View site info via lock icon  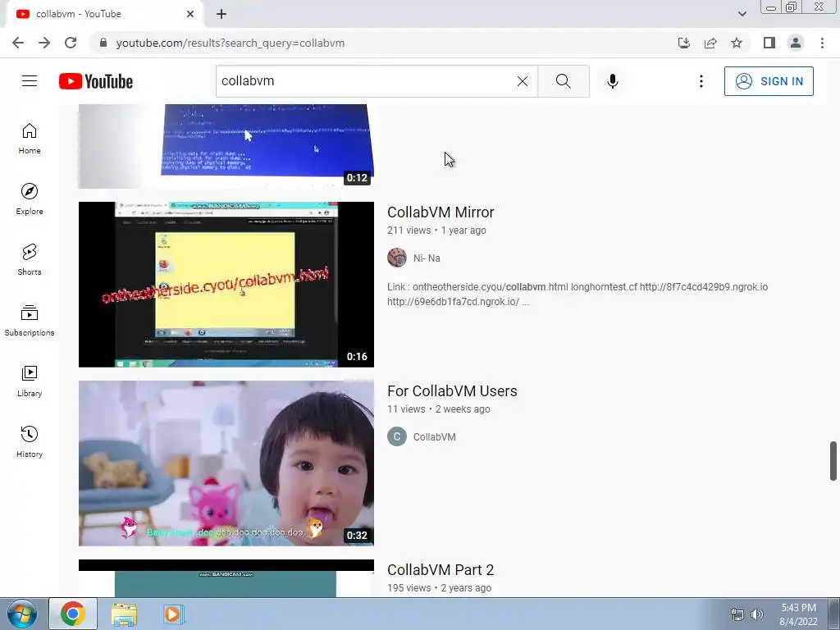coord(103,43)
